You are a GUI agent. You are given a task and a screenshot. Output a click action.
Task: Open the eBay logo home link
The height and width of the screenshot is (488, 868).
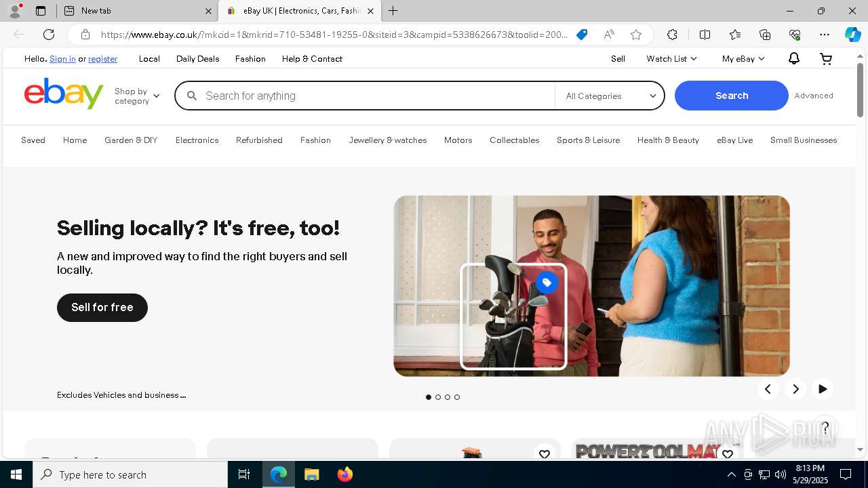(64, 94)
